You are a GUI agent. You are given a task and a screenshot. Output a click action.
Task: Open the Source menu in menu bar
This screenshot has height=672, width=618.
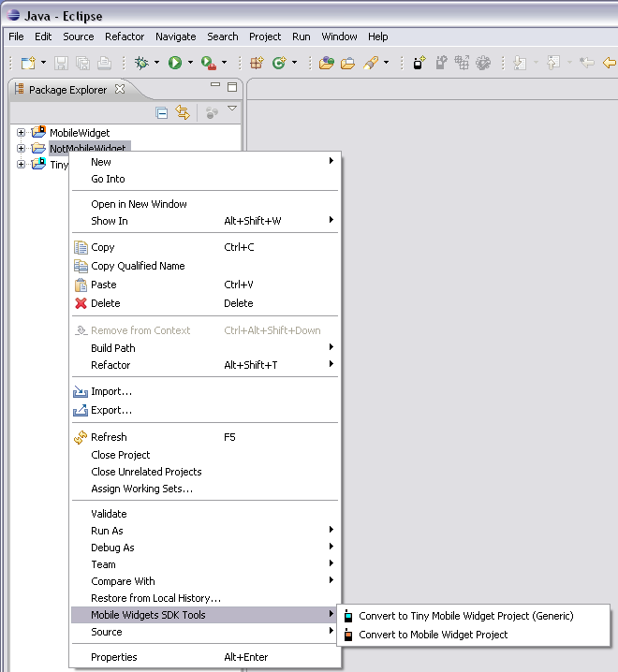(x=79, y=37)
